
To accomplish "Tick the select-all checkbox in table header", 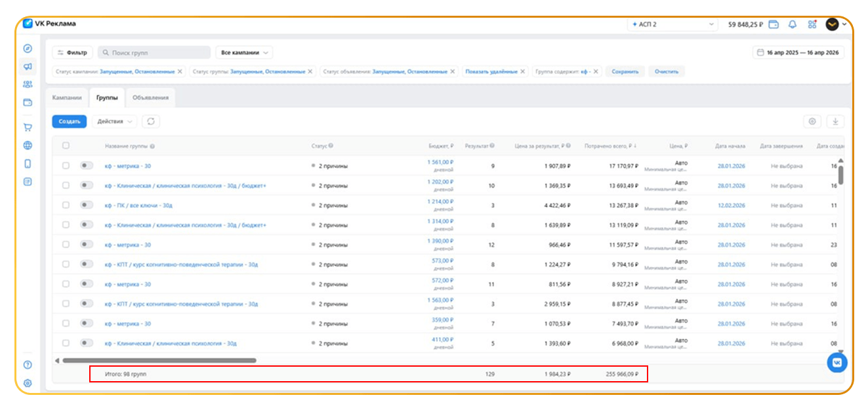I will (x=66, y=146).
